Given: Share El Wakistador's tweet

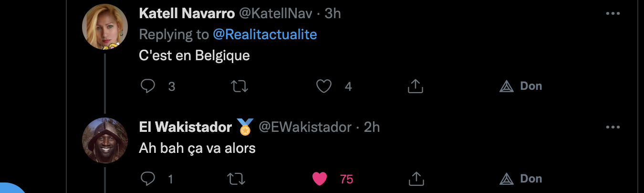Looking at the screenshot, I should tap(415, 178).
